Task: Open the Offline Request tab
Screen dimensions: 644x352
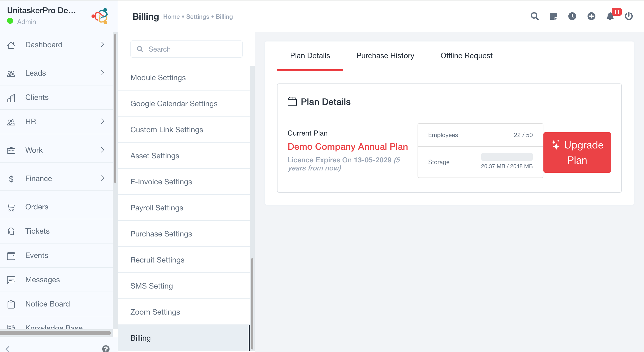Action: click(x=466, y=56)
